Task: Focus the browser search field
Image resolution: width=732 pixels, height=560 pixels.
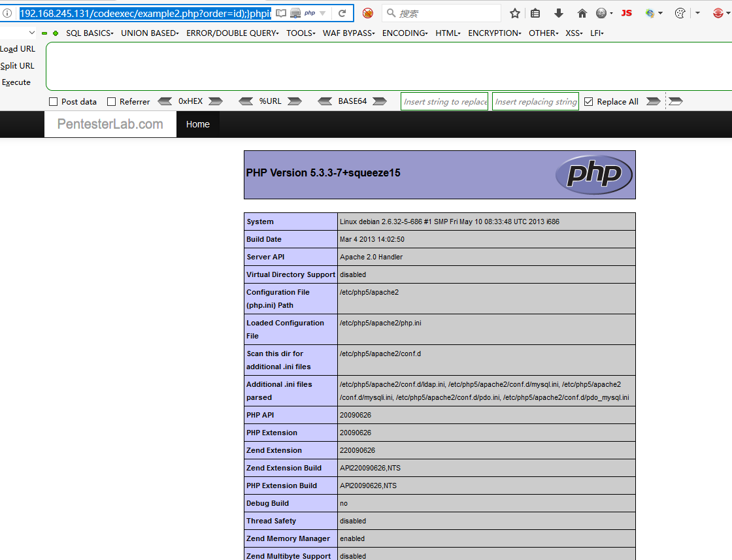Action: click(441, 13)
